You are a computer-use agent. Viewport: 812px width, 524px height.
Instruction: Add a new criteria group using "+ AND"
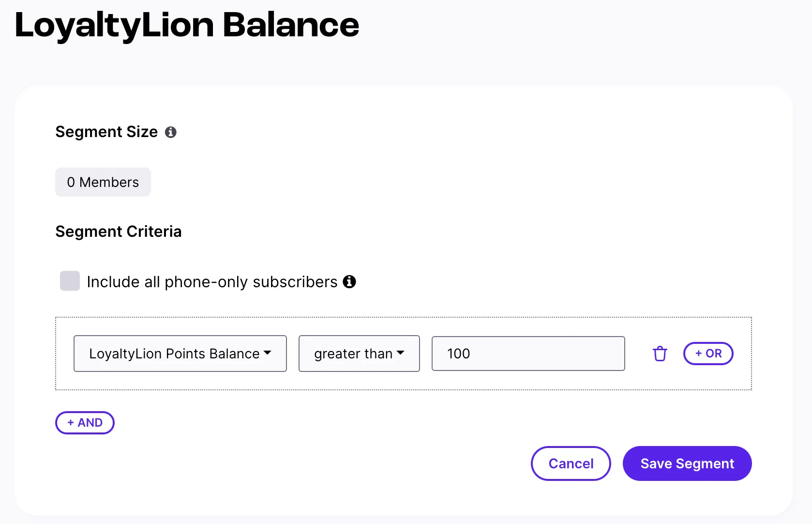coord(85,422)
